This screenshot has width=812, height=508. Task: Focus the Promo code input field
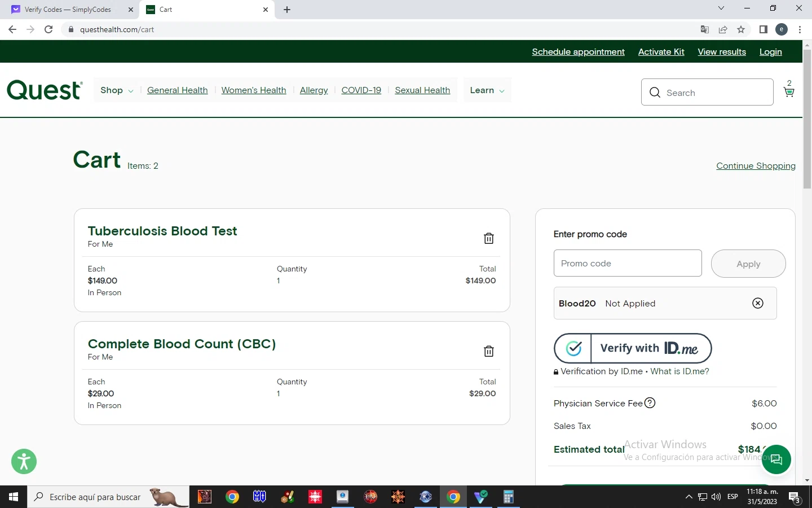(x=628, y=263)
